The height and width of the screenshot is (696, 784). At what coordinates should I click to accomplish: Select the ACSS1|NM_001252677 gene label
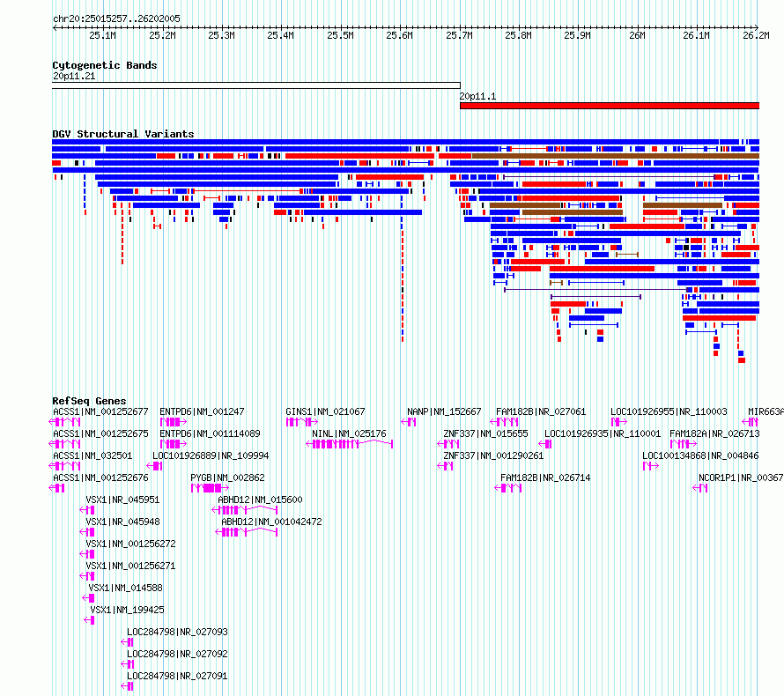(x=100, y=411)
